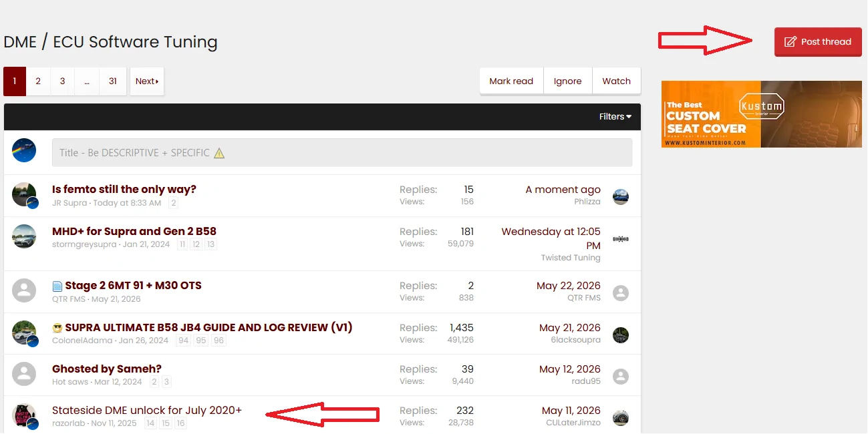
Task: Open May 21, 2026 latest post link
Action: (570, 328)
